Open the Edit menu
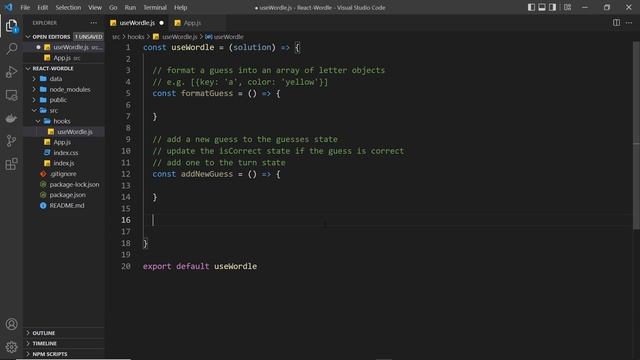 [42, 7]
